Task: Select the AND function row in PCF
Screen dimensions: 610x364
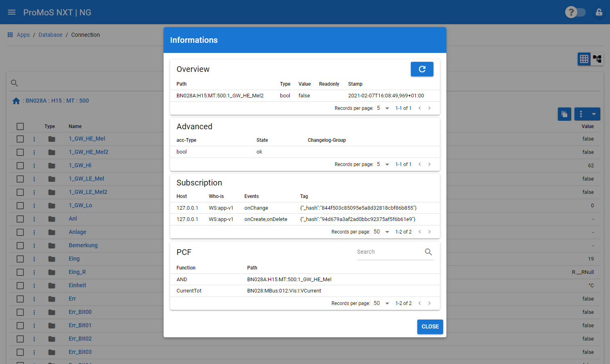Action: tap(305, 280)
